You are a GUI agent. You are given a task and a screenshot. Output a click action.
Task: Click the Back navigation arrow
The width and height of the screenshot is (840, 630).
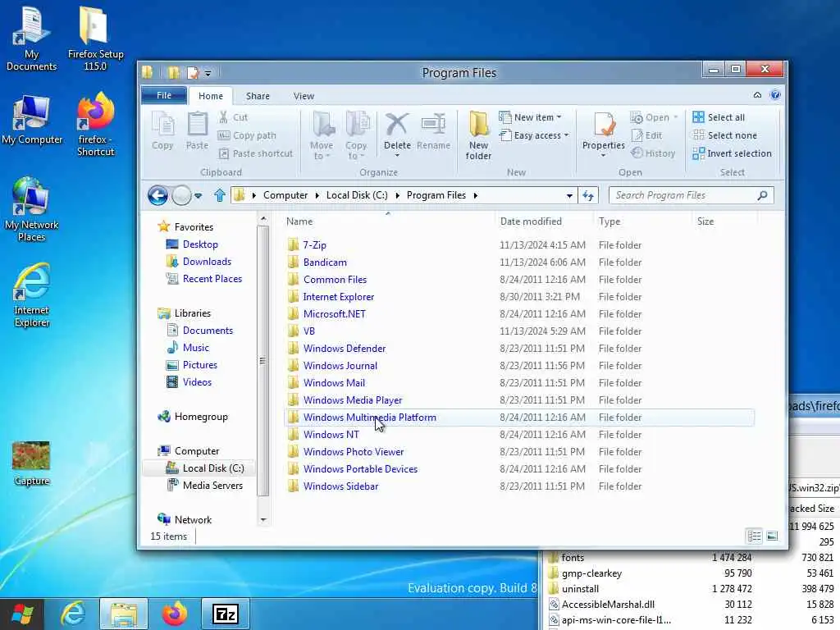tap(157, 195)
